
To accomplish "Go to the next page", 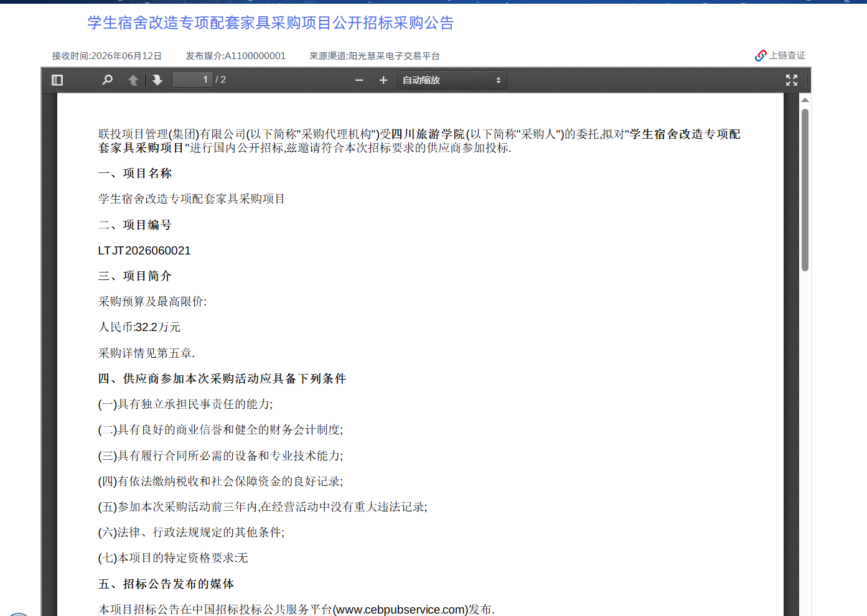I will [x=157, y=80].
